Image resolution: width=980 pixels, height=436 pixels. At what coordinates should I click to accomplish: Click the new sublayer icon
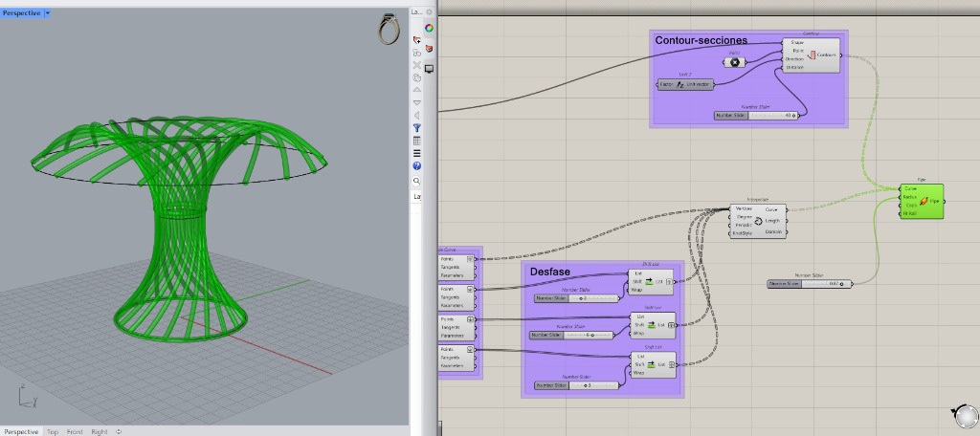(417, 53)
